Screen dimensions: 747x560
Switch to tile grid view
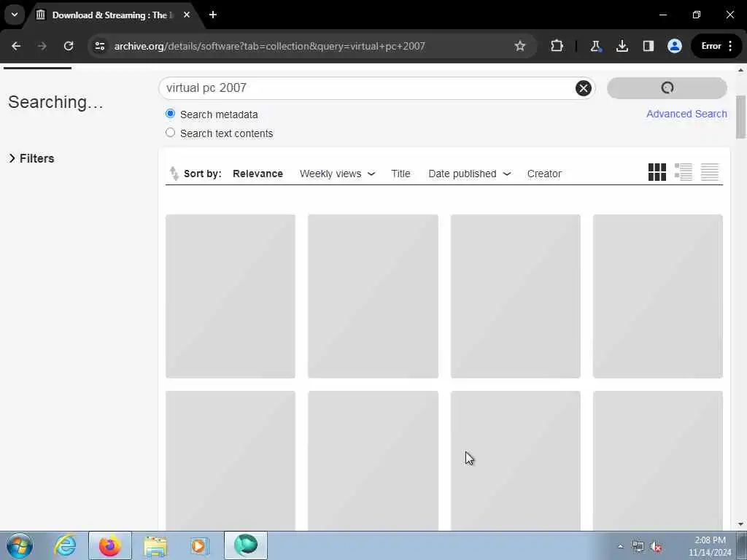point(657,172)
